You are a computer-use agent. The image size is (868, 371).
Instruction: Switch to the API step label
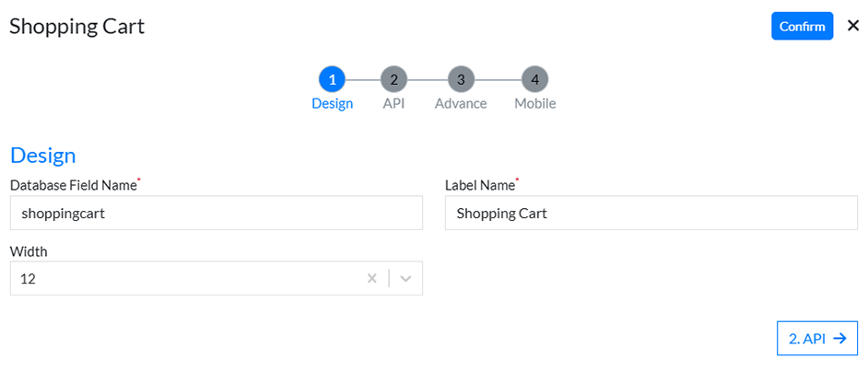coord(393,104)
